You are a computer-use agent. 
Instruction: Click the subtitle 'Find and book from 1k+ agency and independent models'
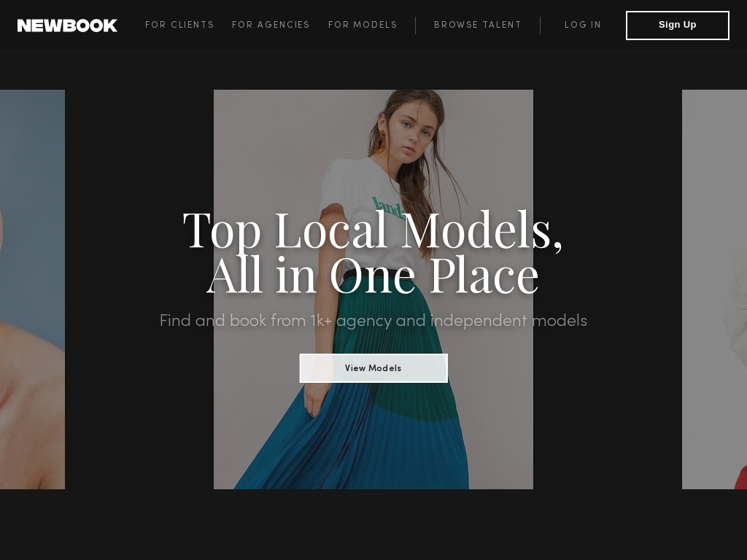pyautogui.click(x=373, y=321)
